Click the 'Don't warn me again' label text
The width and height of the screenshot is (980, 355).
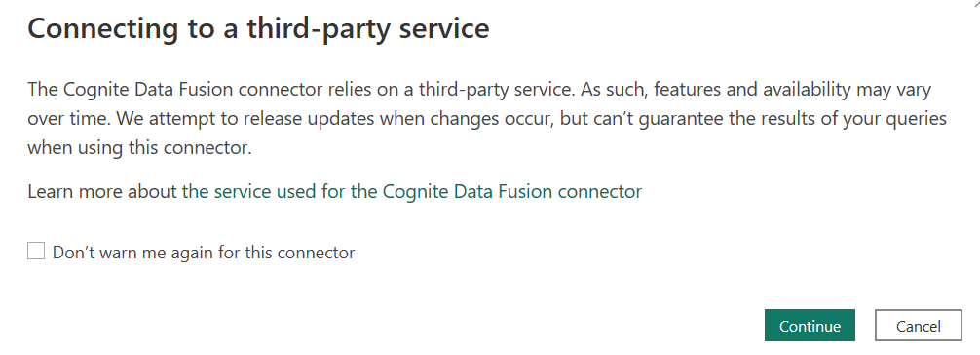pyautogui.click(x=204, y=253)
